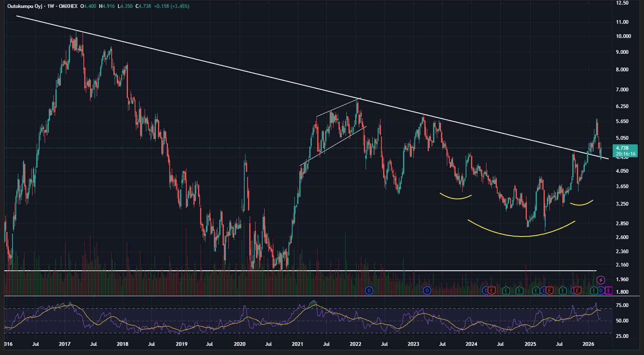Viewport: 644px width, 355px height.
Task: Select the large yellow arc drawing
Action: tap(521, 237)
